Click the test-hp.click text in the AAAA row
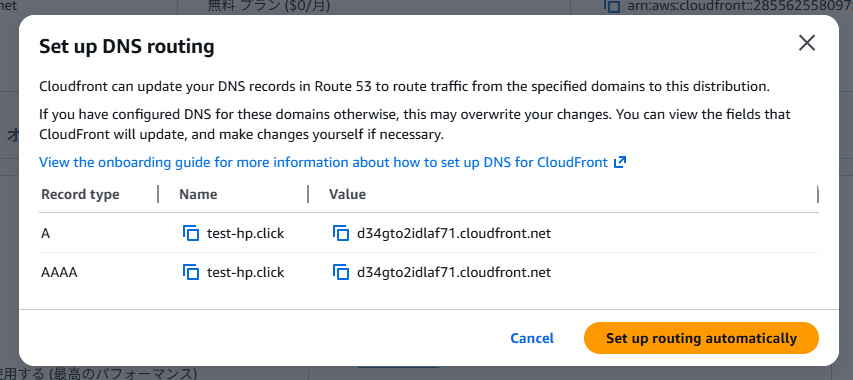The image size is (853, 380). coord(245,272)
